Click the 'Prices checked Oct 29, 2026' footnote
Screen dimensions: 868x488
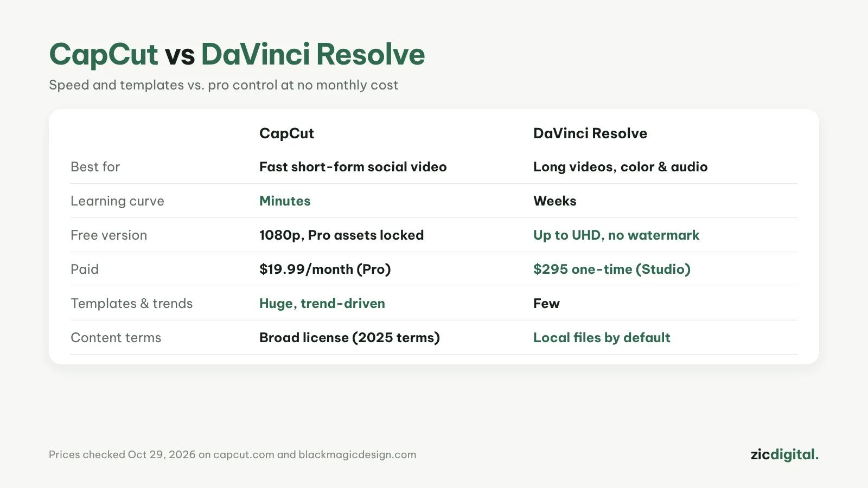point(233,454)
